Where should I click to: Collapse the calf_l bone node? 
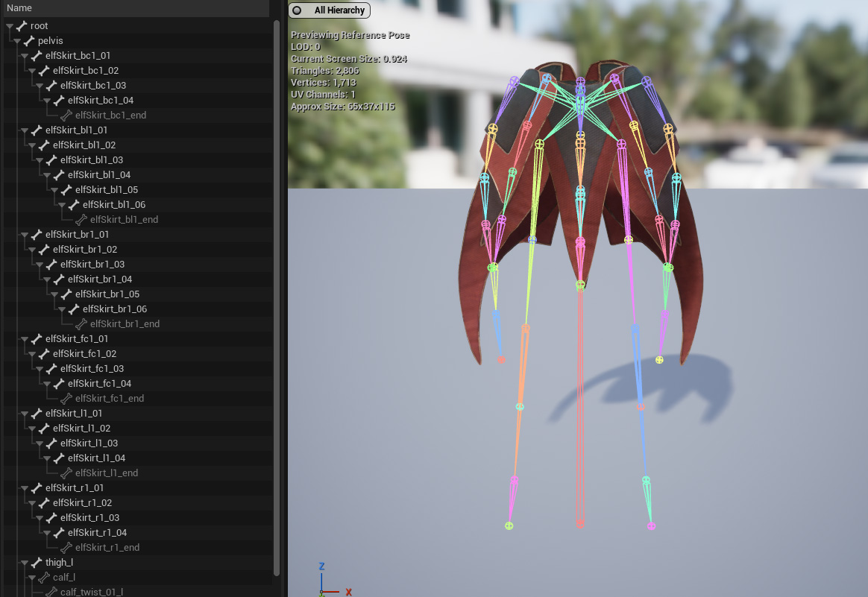32,578
